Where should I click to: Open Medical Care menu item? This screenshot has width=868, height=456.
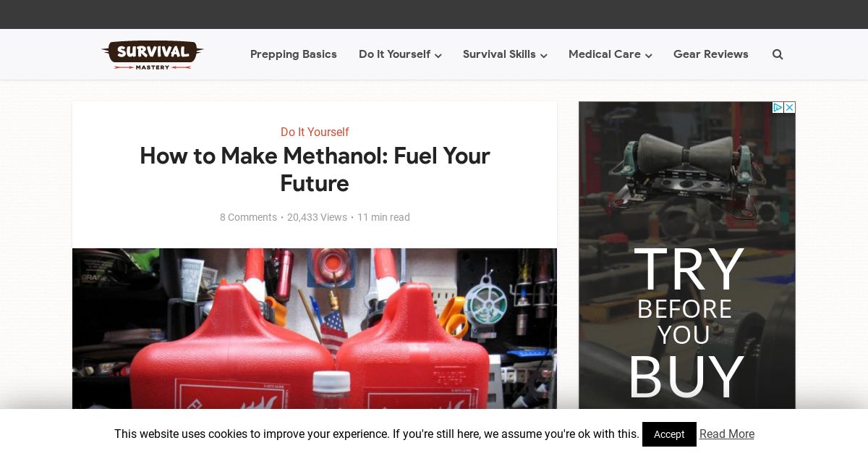605,54
